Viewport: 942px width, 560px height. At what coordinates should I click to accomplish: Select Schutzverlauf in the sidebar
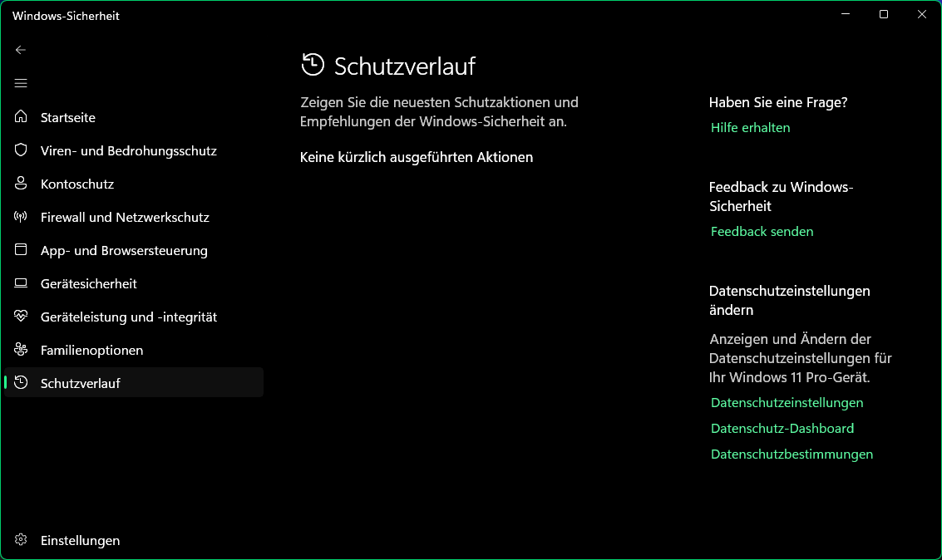pyautogui.click(x=133, y=382)
